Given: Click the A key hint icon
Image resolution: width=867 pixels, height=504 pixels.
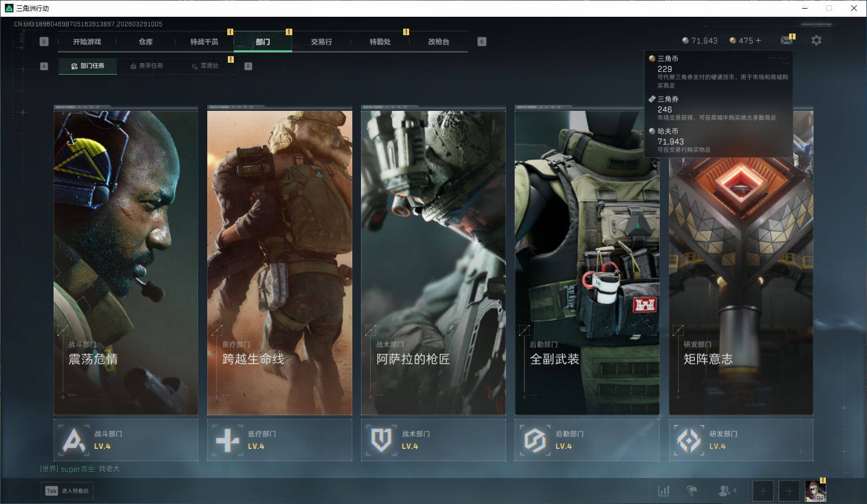Looking at the screenshot, I should [x=44, y=66].
